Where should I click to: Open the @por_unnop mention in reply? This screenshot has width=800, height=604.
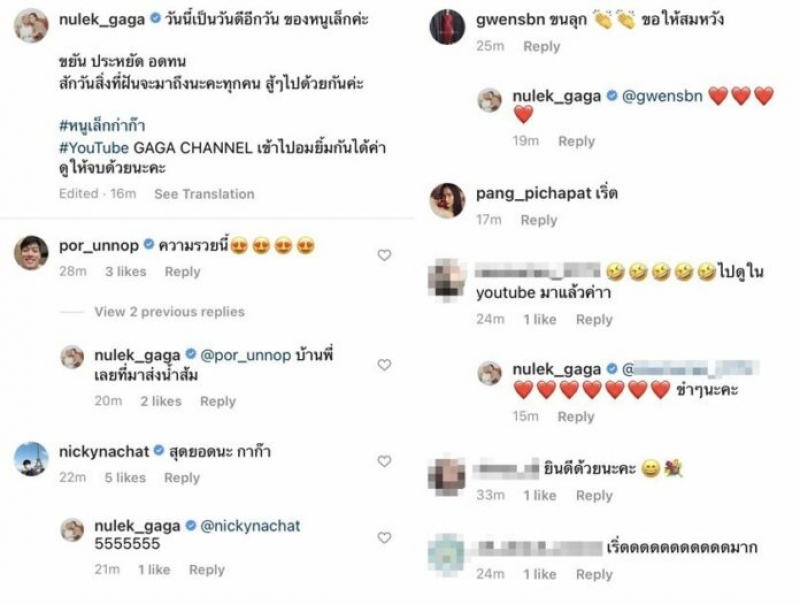point(245,355)
